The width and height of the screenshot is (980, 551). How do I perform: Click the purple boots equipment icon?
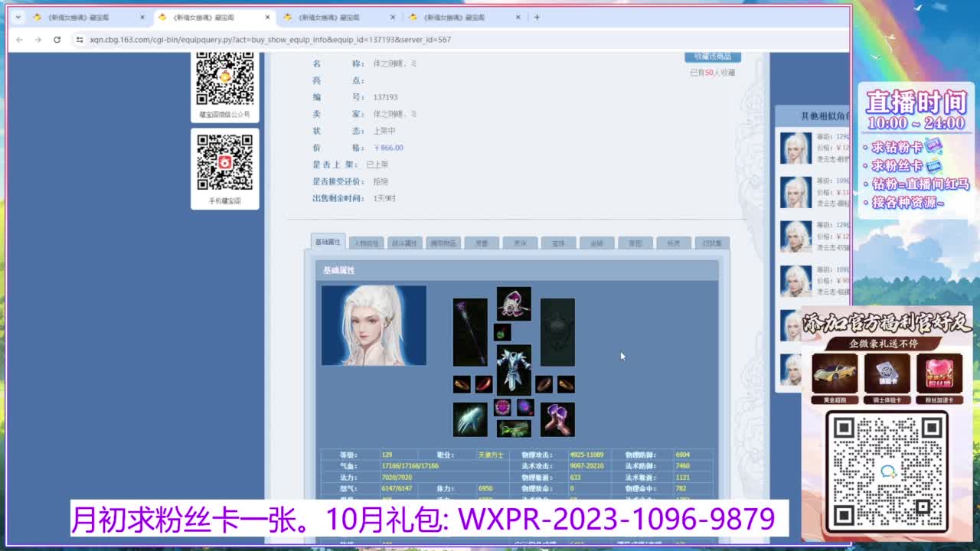(557, 419)
